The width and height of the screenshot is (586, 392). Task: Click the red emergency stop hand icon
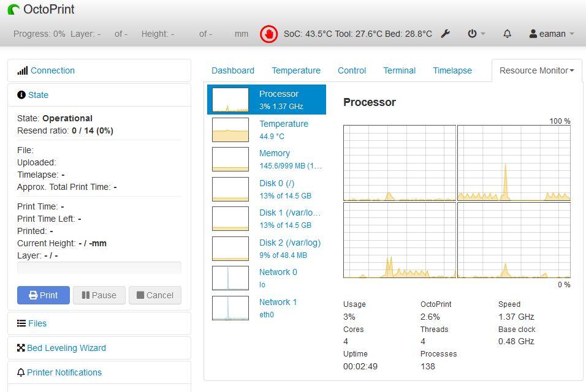[268, 34]
